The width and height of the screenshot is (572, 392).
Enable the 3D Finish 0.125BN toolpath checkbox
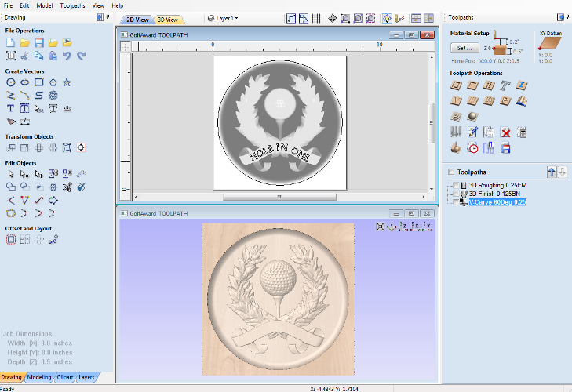click(457, 194)
